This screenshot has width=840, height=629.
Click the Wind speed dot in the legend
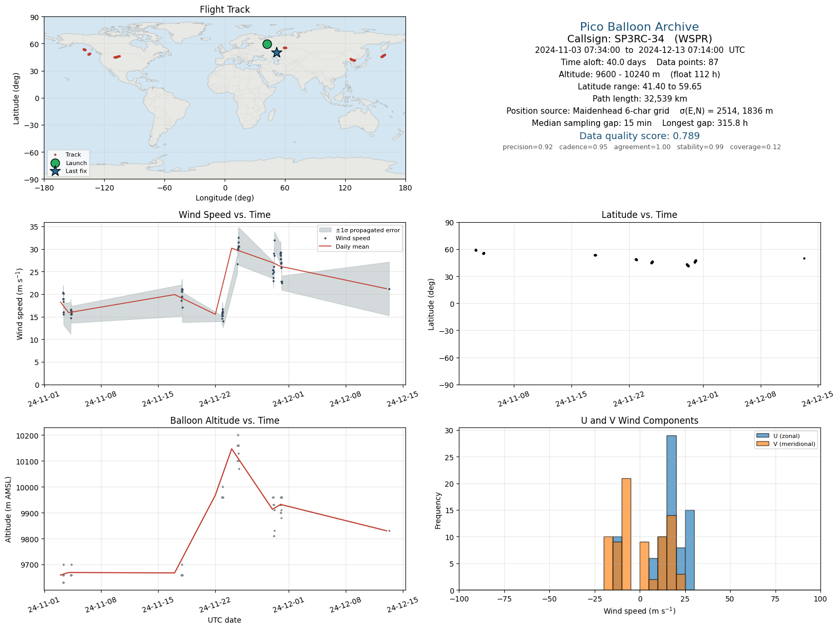(x=325, y=239)
